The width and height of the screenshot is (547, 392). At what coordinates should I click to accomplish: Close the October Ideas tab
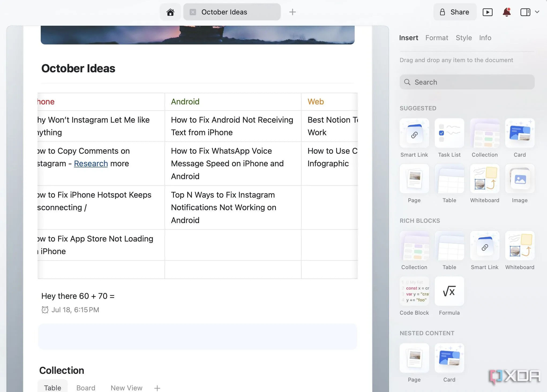(193, 12)
